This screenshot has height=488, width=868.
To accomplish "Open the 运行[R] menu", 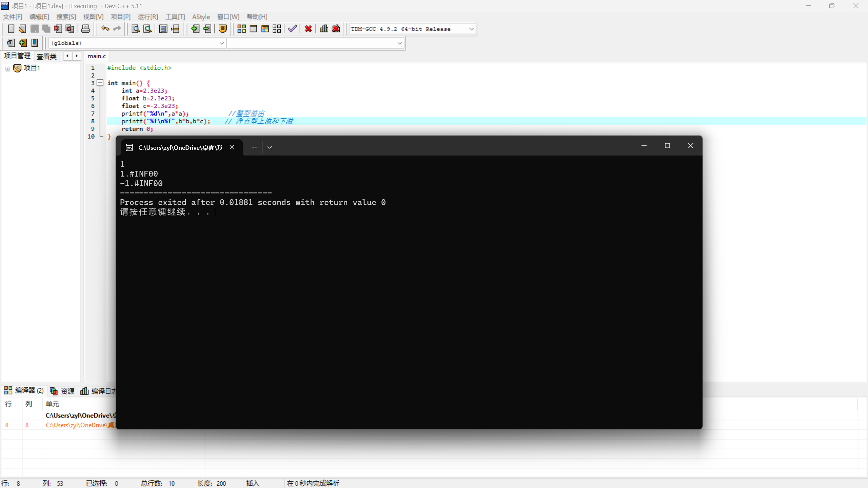I will point(148,17).
